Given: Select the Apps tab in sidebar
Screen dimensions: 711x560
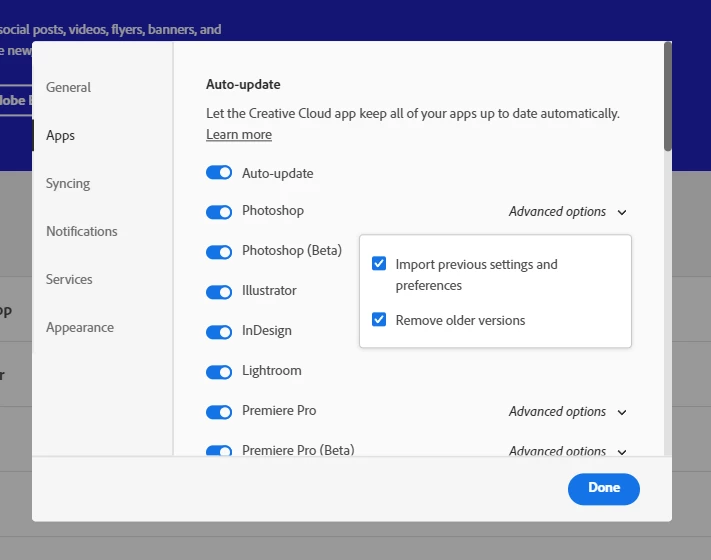Looking at the screenshot, I should click(60, 135).
